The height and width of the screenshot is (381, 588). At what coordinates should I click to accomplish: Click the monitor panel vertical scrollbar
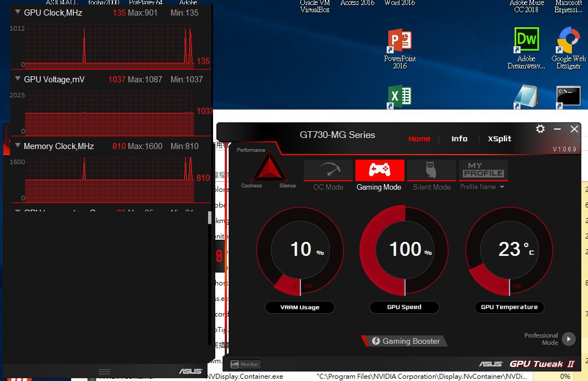tap(210, 217)
